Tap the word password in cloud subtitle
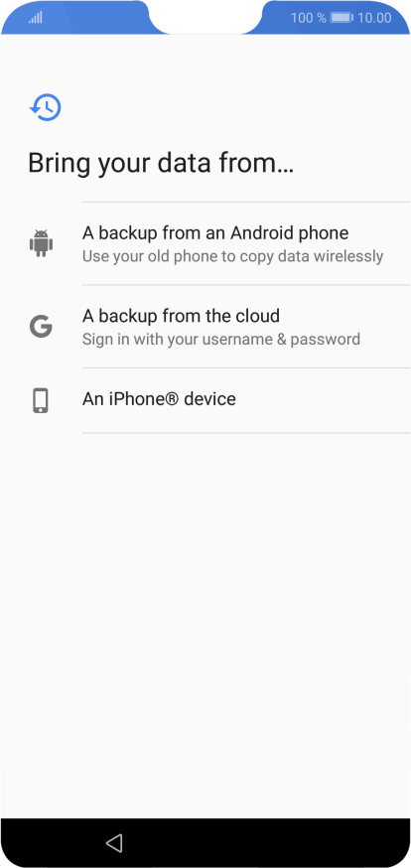This screenshot has height=868, width=411. point(326,340)
